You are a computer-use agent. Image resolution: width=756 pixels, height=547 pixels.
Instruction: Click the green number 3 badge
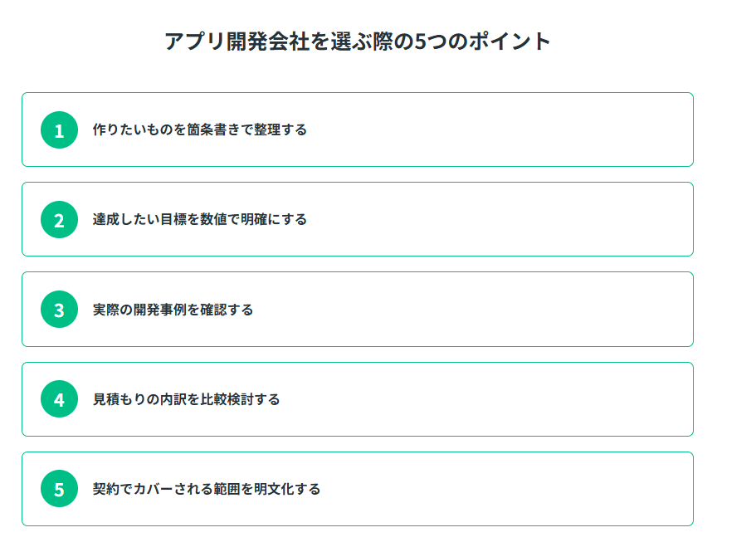[x=59, y=310]
